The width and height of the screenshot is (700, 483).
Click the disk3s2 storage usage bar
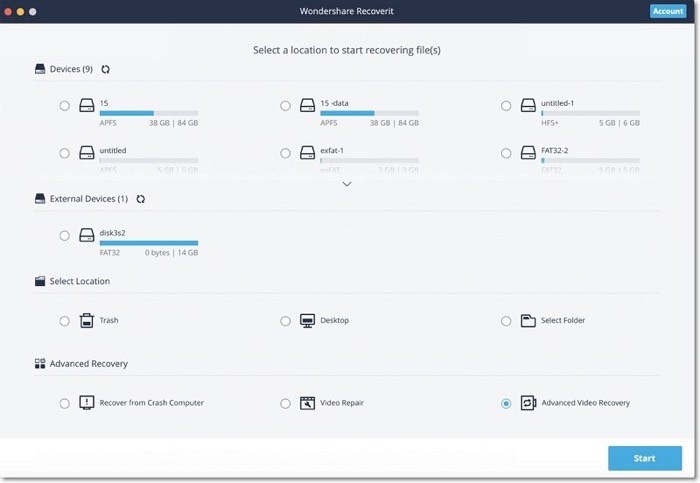pos(149,243)
